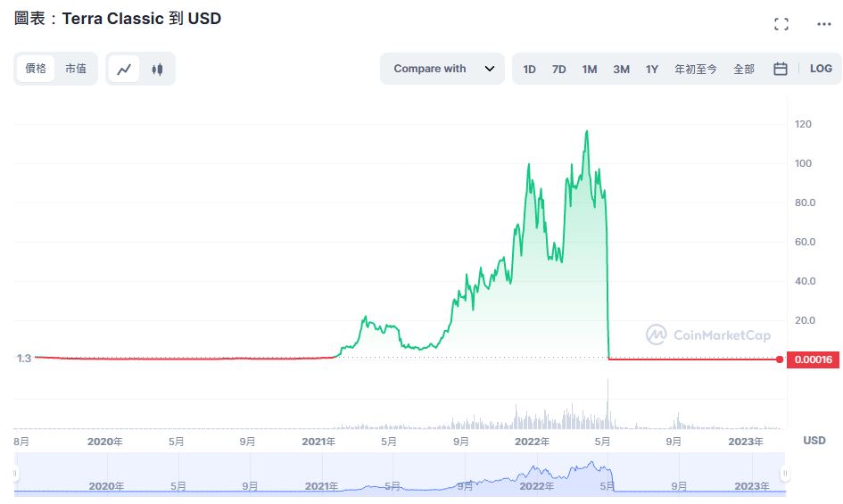This screenshot has height=504, width=843.
Task: Click the Compare with chevron arrow
Action: click(x=490, y=69)
